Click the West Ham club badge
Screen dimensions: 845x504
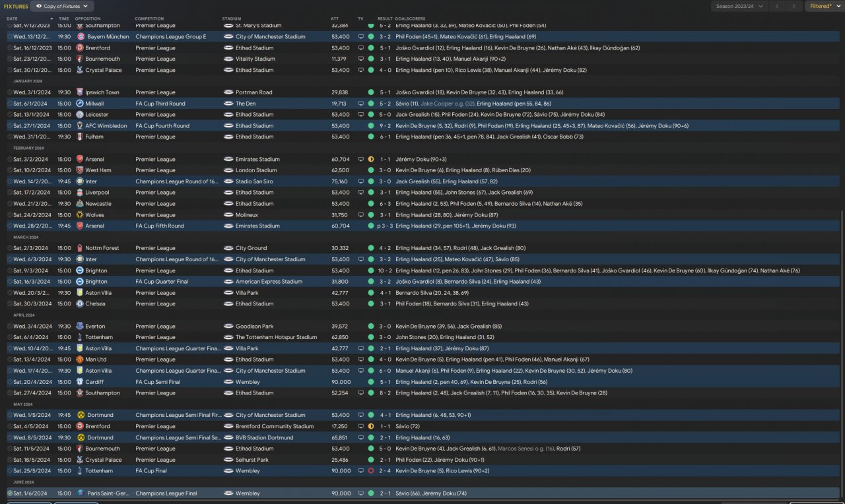click(x=80, y=170)
